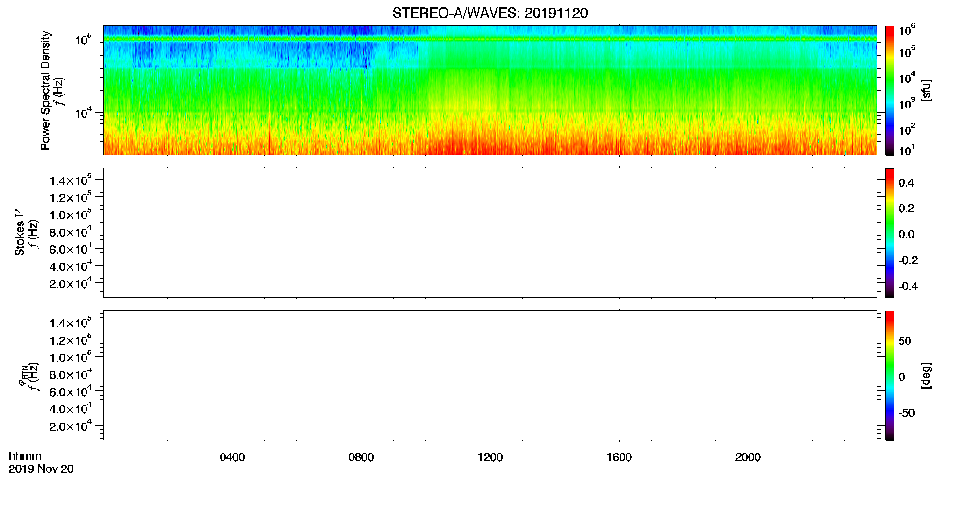Image resolution: width=980 pixels, height=505 pixels.
Task: Click the 1200 time axis label
Action: point(490,457)
